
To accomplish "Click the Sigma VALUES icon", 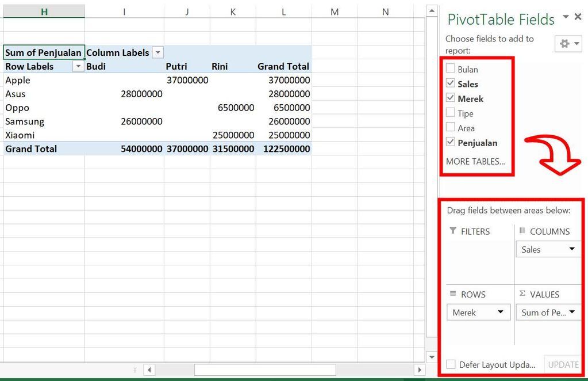I will click(x=522, y=294).
